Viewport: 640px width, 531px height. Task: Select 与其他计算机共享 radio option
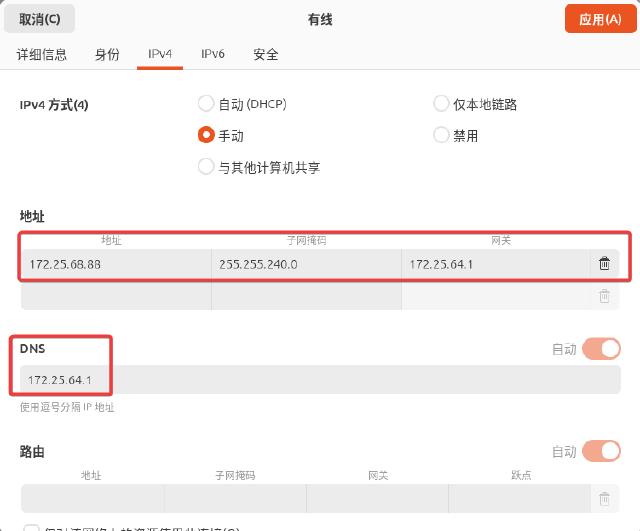206,167
